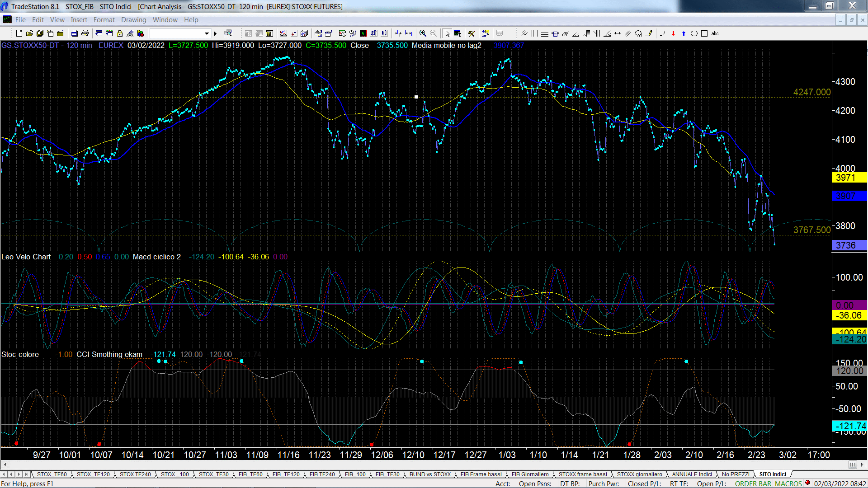Select the rectangle drawing tool
Viewport: 868px width, 488px height.
pos(704,33)
